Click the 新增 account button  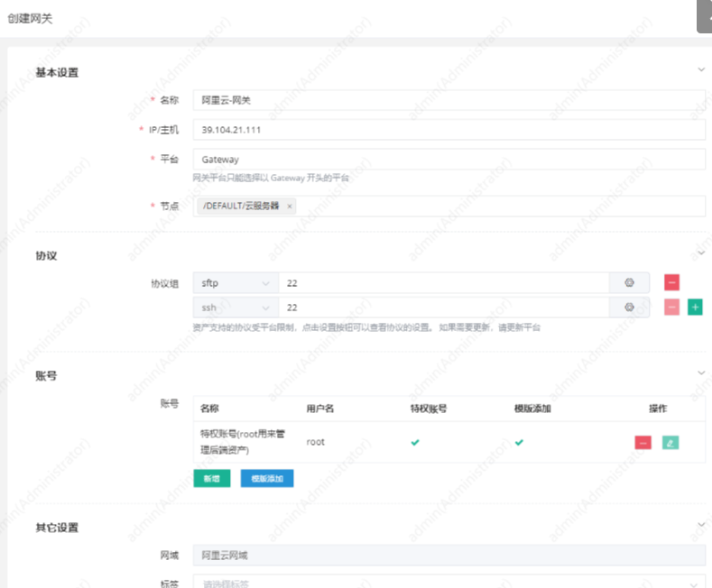pos(211,478)
